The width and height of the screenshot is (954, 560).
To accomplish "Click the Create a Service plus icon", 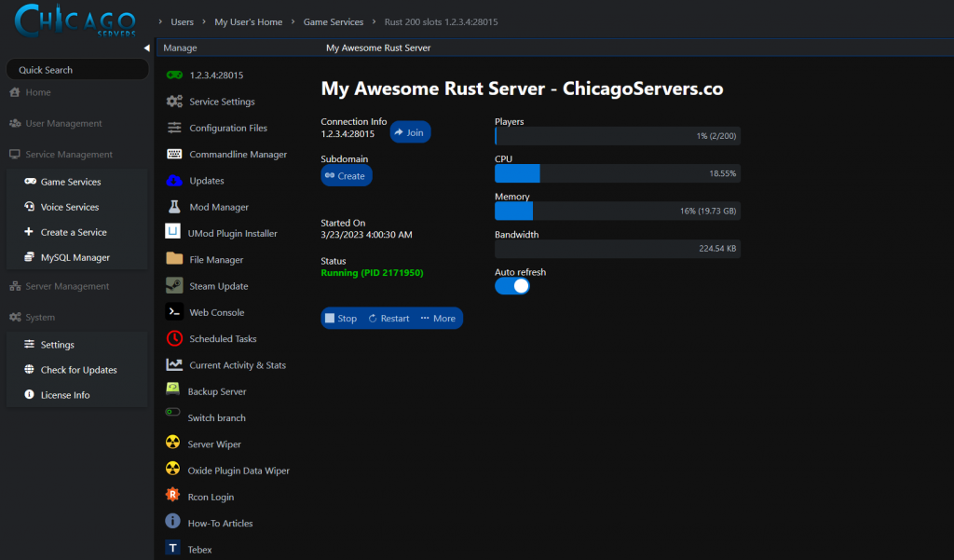I will 29,231.
